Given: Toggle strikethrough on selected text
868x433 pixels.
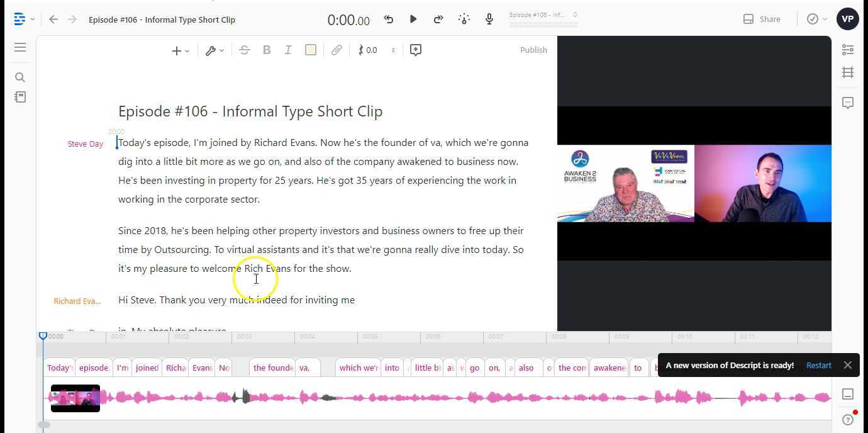Looking at the screenshot, I should click(245, 50).
